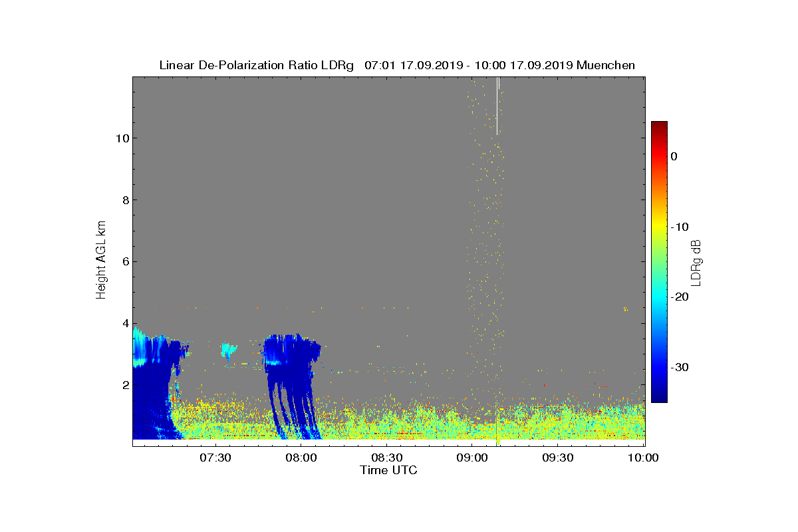Pick the dark red top of the colorbar
Image resolution: width=798 pixels, height=532 pixels.
[x=659, y=126]
